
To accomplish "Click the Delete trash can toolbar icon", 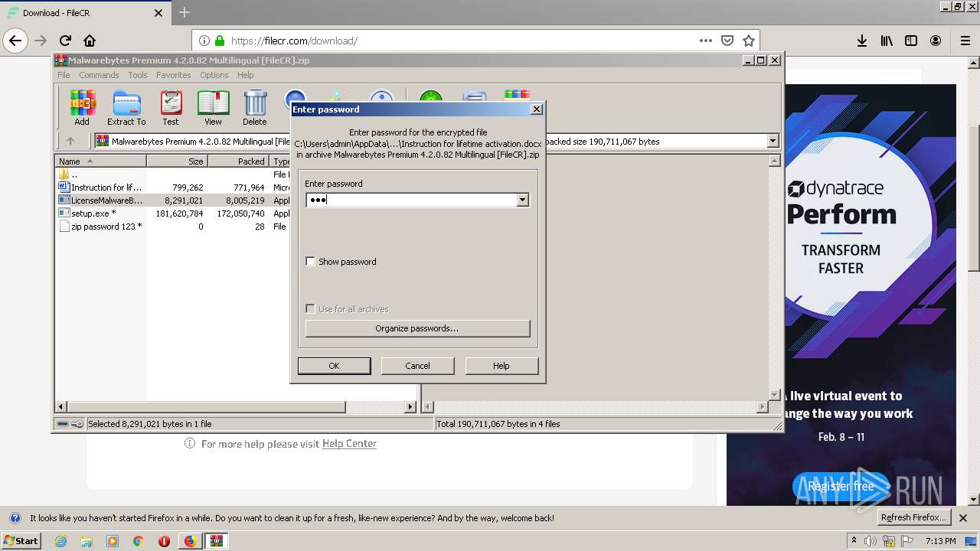I will [x=255, y=107].
